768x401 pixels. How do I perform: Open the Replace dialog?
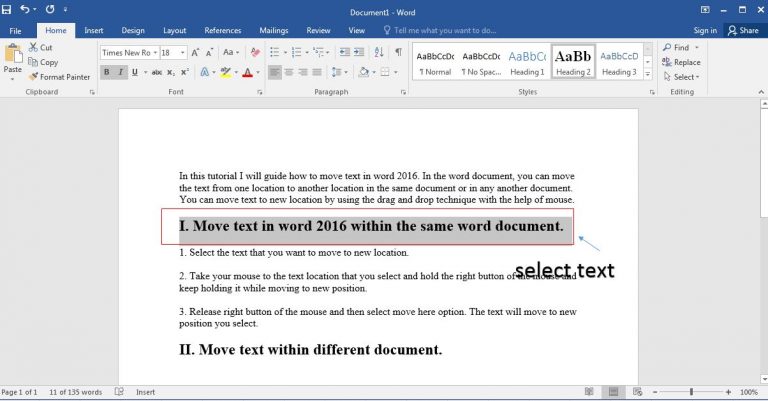[x=681, y=62]
